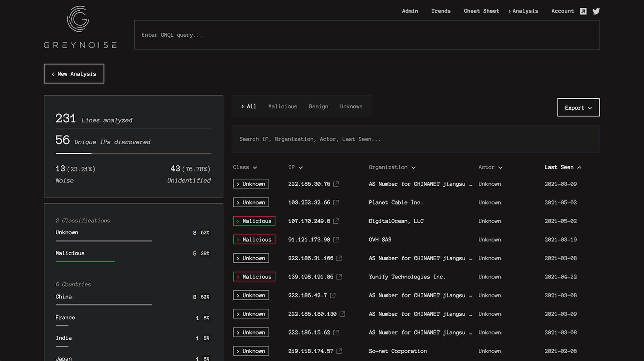Go back with New Analysis button
This screenshot has width=644, height=361.
click(74, 74)
